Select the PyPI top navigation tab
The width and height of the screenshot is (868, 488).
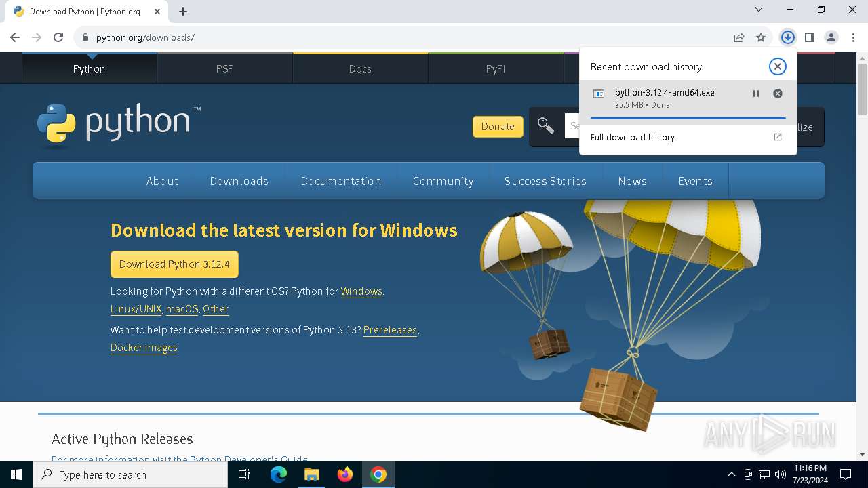[496, 68]
